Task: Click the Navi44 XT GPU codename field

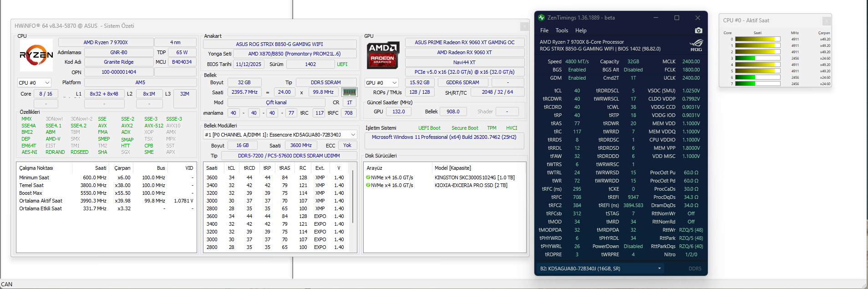Action: (465, 62)
